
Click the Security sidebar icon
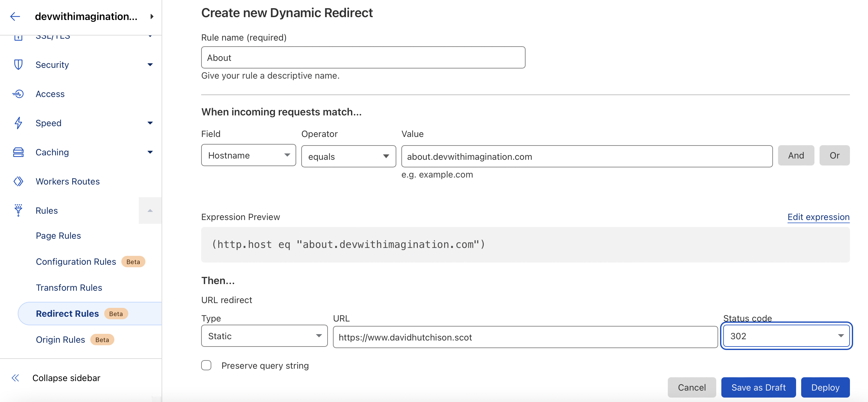point(17,64)
